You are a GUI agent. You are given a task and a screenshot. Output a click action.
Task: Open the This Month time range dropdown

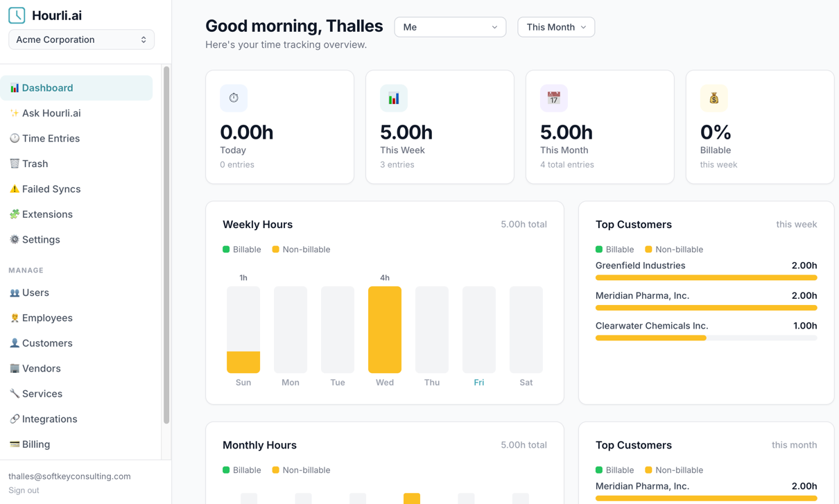(x=556, y=27)
